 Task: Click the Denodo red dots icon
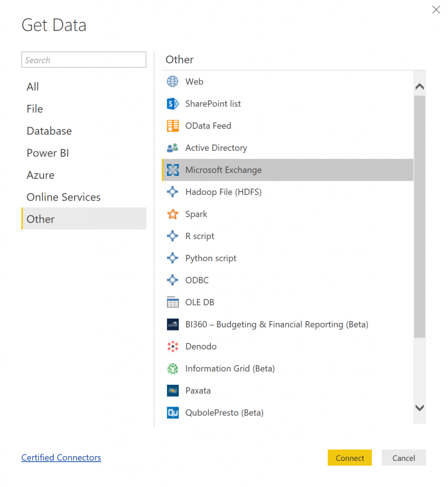[173, 346]
